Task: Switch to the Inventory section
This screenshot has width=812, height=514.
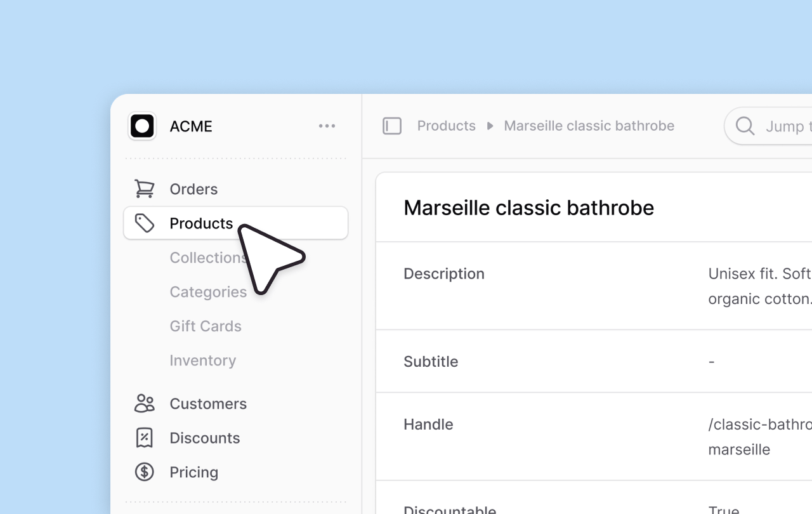Action: click(202, 360)
